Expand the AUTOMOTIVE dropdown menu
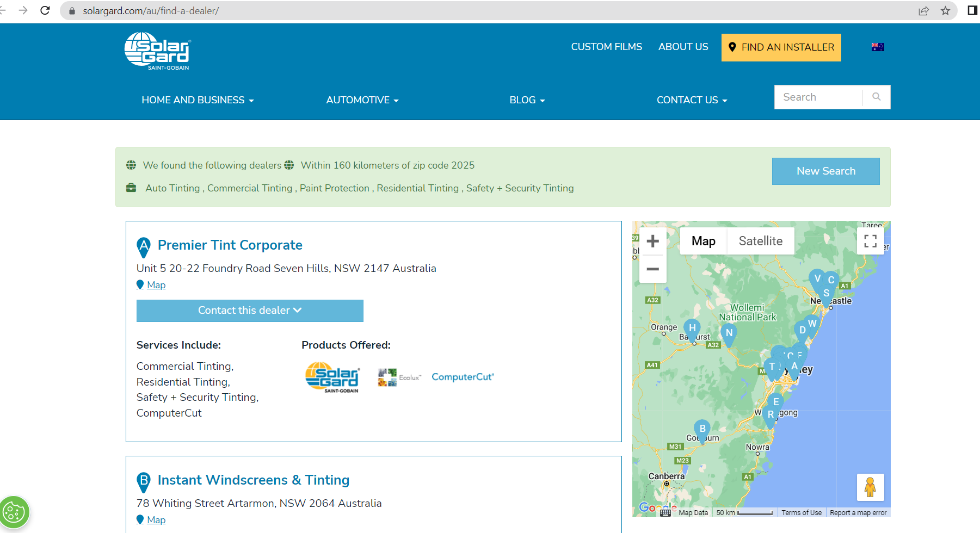Image resolution: width=980 pixels, height=533 pixels. point(362,100)
